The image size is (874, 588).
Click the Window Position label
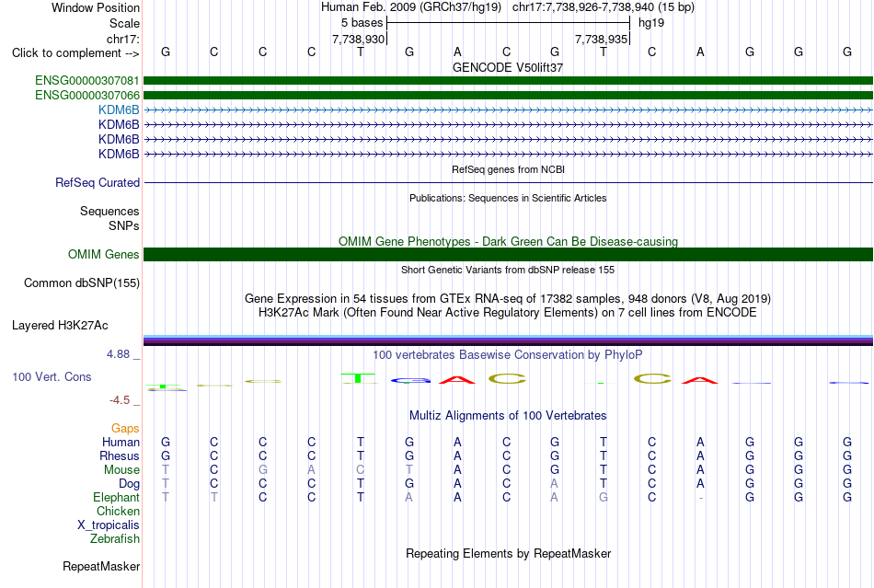(x=96, y=7)
